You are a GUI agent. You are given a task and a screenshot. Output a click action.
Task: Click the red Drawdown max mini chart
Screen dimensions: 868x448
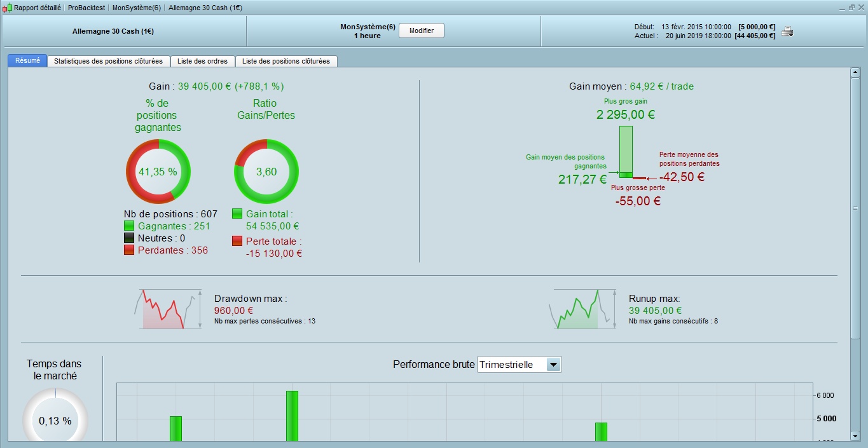coord(169,309)
